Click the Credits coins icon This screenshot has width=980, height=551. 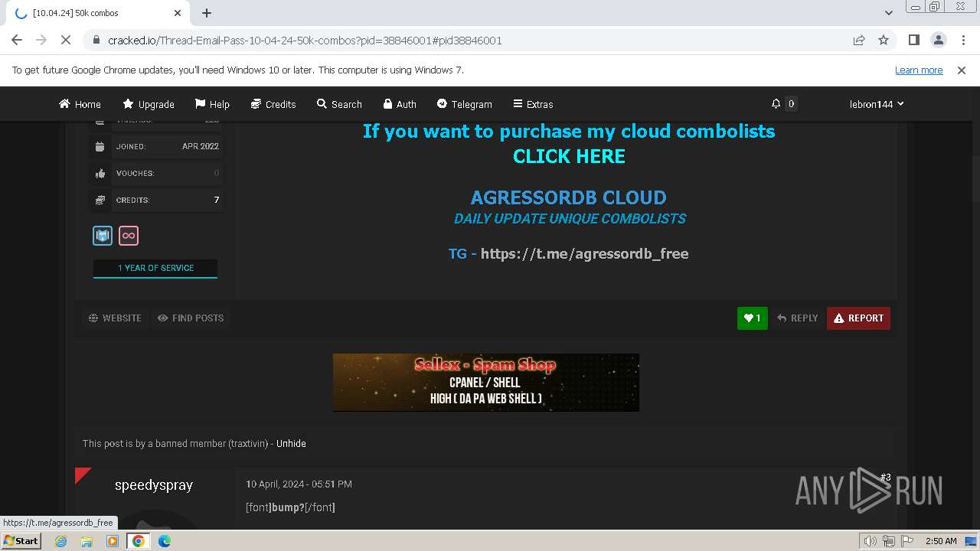pyautogui.click(x=100, y=200)
